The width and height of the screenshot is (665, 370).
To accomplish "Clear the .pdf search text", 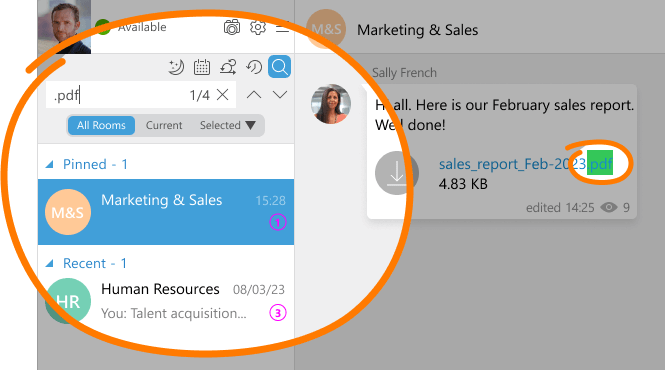I will (223, 95).
